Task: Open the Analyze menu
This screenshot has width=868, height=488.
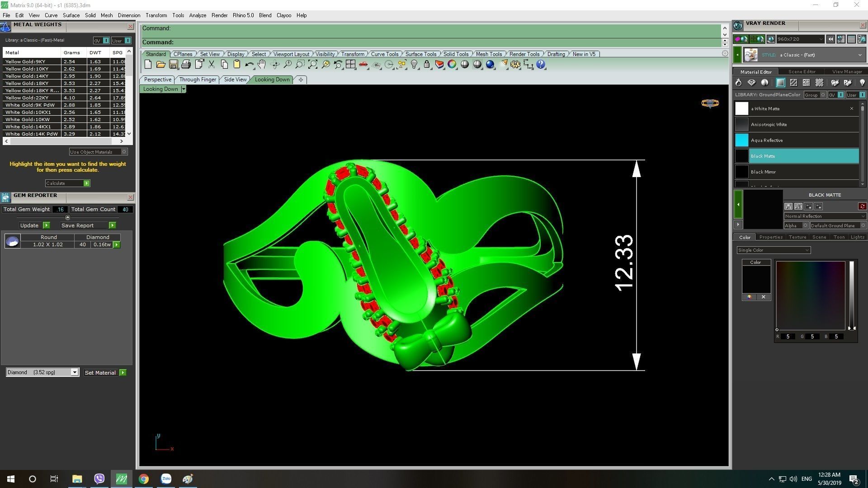Action: click(198, 15)
